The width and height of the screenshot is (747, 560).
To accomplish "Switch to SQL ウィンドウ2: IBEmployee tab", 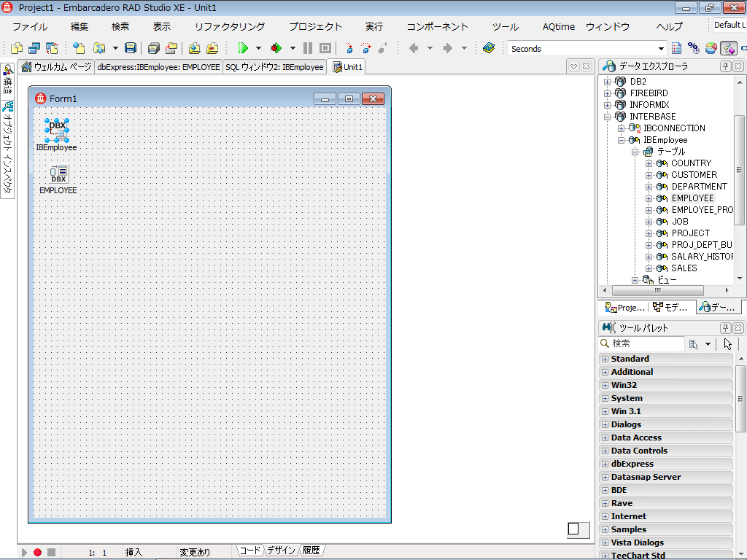I will (x=274, y=67).
